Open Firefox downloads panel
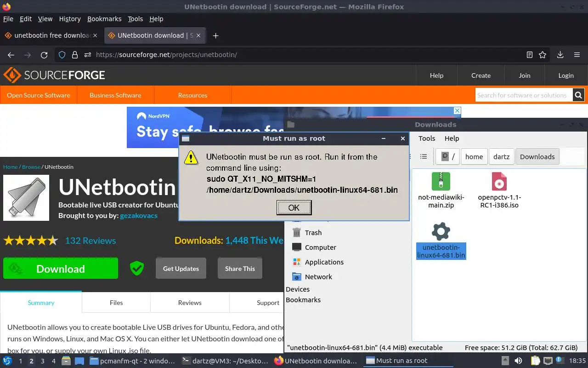The image size is (588, 368). pyautogui.click(x=560, y=55)
